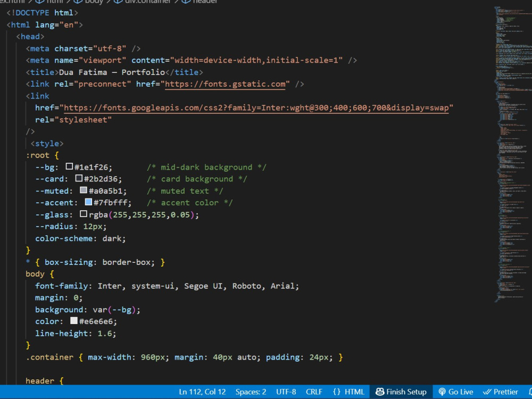Viewport: 532px width, 399px height.
Task: Select index.html in the breadcrumb bar
Action: pyautogui.click(x=11, y=2)
